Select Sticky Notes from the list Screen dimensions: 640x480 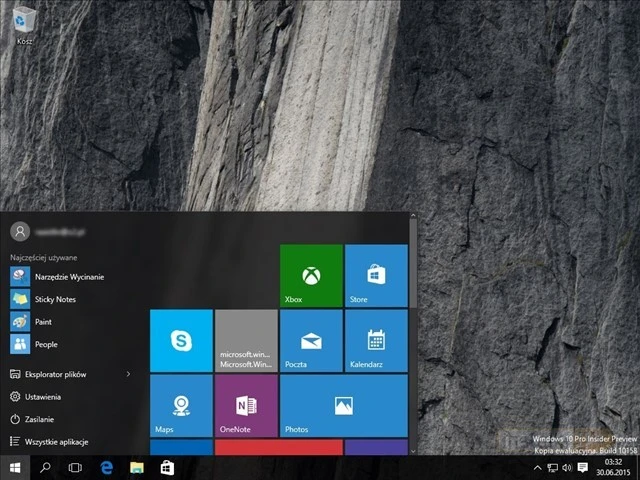pos(55,299)
